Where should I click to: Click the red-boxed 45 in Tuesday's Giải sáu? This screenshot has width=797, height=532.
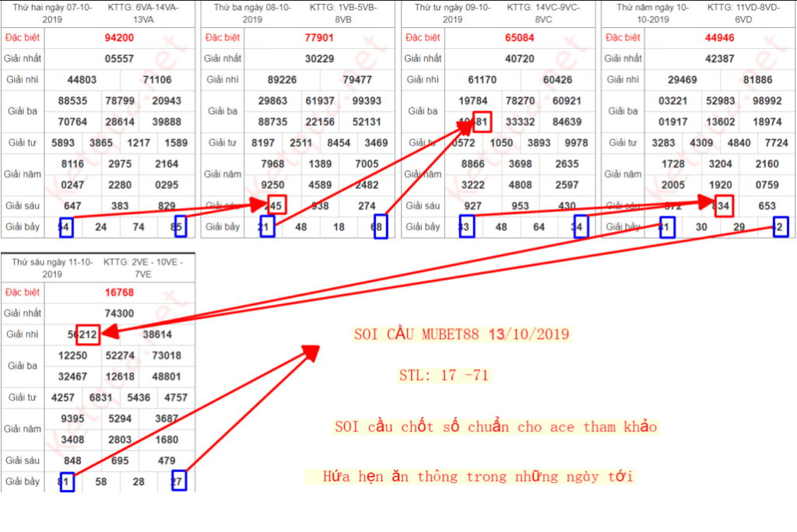276,205
